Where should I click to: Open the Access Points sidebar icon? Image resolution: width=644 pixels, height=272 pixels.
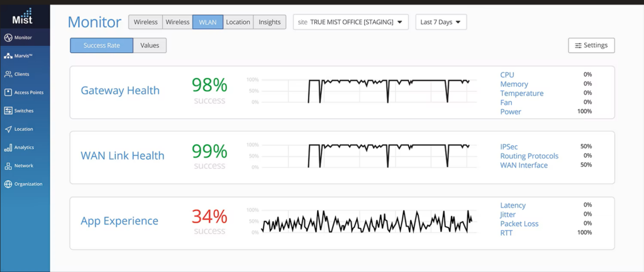[8, 92]
